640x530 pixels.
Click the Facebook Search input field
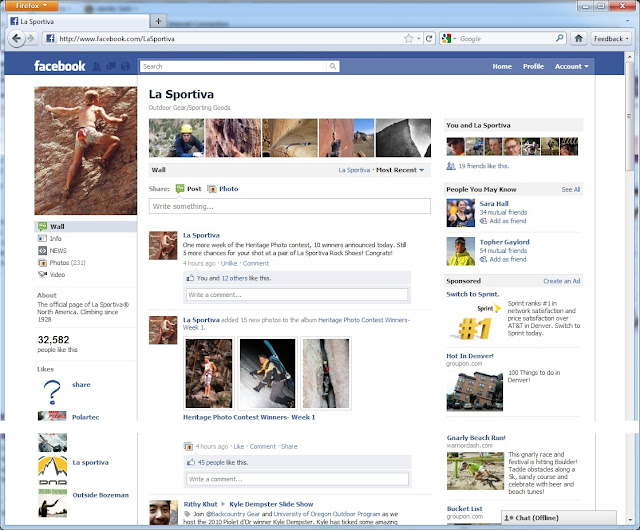pyautogui.click(x=233, y=66)
